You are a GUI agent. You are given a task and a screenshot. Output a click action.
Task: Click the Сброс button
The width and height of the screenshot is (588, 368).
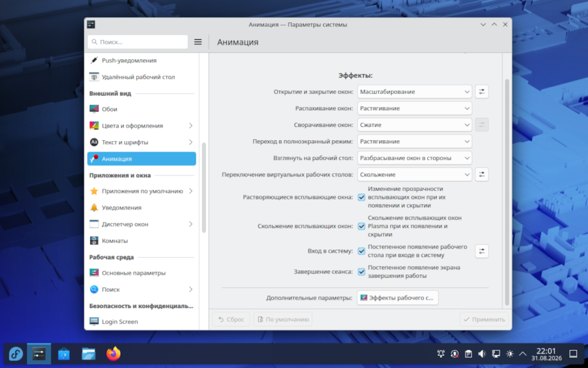[231, 319]
